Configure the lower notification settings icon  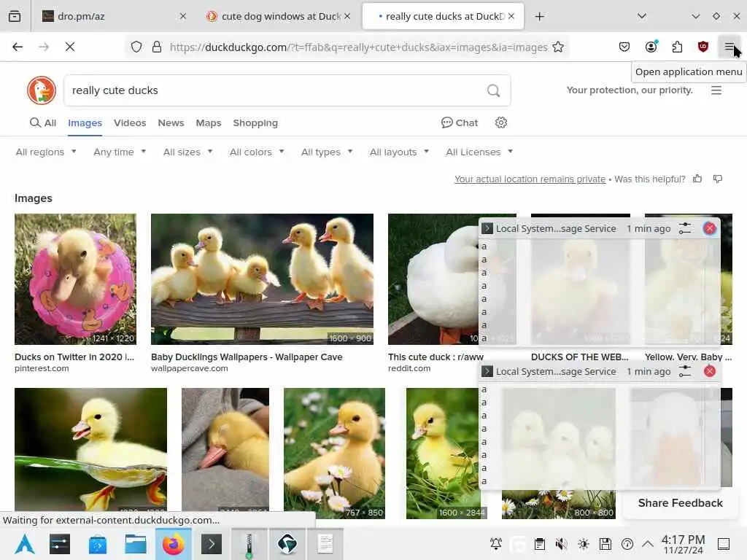684,371
